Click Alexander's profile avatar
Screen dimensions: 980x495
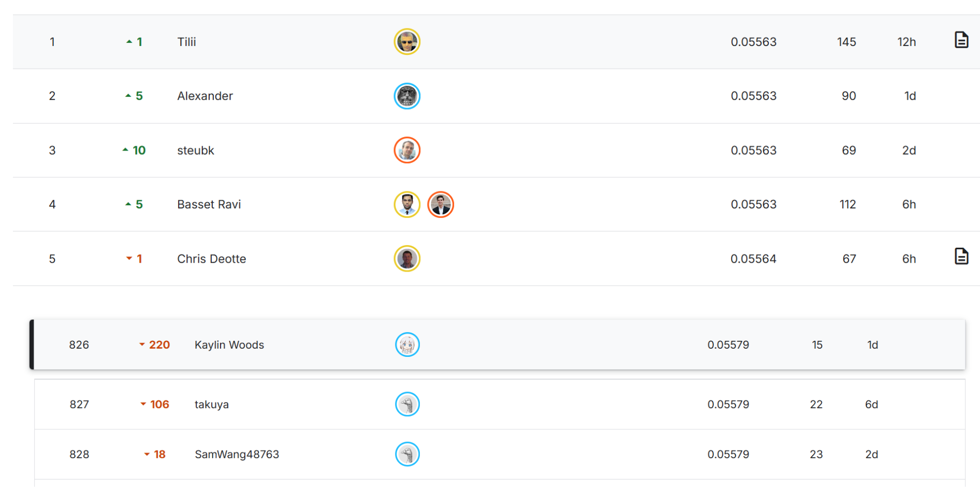[407, 96]
